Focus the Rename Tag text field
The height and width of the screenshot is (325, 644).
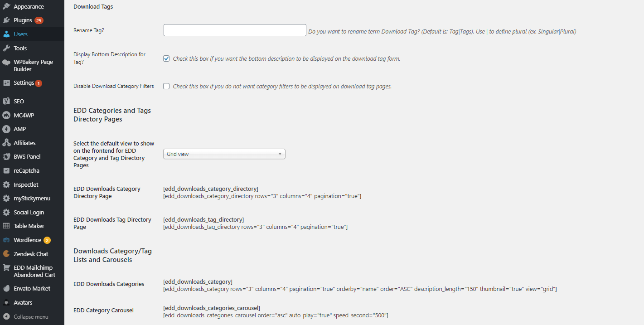pyautogui.click(x=235, y=30)
